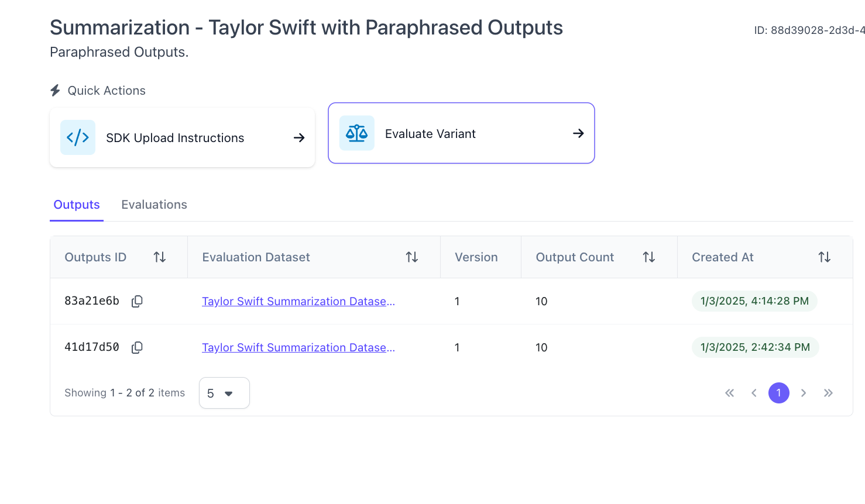Click the SDK code brackets icon
Viewport: 865px width, 504px height.
78,137
